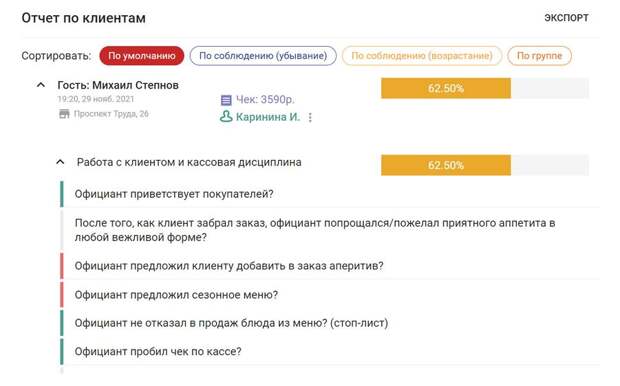Viewport: 620px width, 386px height.
Task: Sort by По группе
Action: tap(539, 56)
